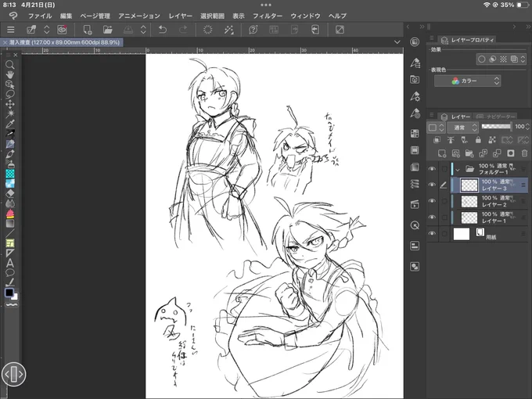Screen dimensions: 532x399
Task: Click the Undo arrow
Action: coord(163,30)
